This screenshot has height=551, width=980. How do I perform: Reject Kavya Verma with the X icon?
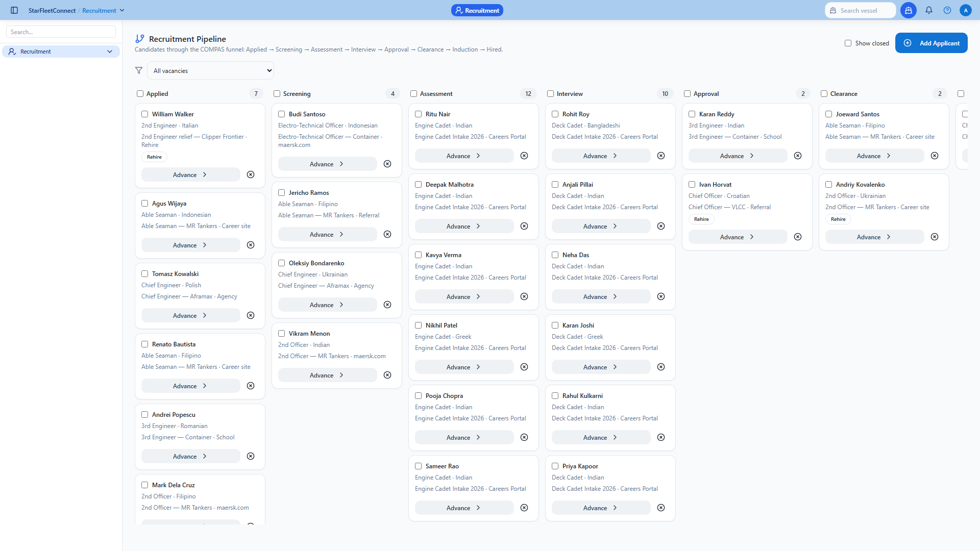point(524,296)
